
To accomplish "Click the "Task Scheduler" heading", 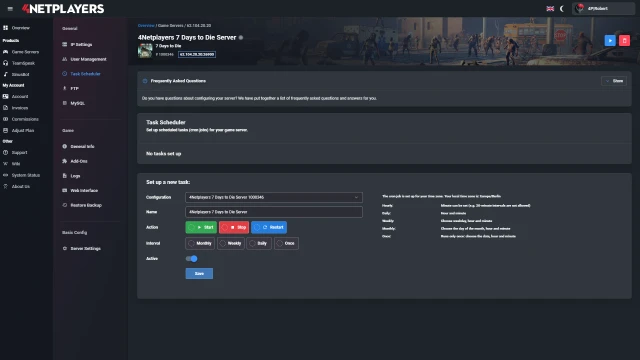I will [x=166, y=122].
